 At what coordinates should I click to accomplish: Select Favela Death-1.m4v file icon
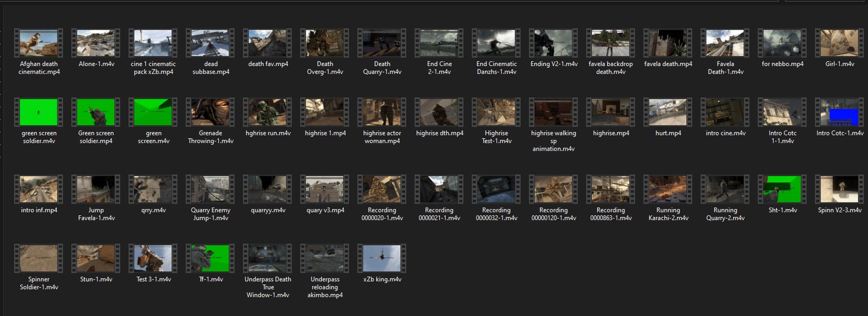pyautogui.click(x=726, y=43)
